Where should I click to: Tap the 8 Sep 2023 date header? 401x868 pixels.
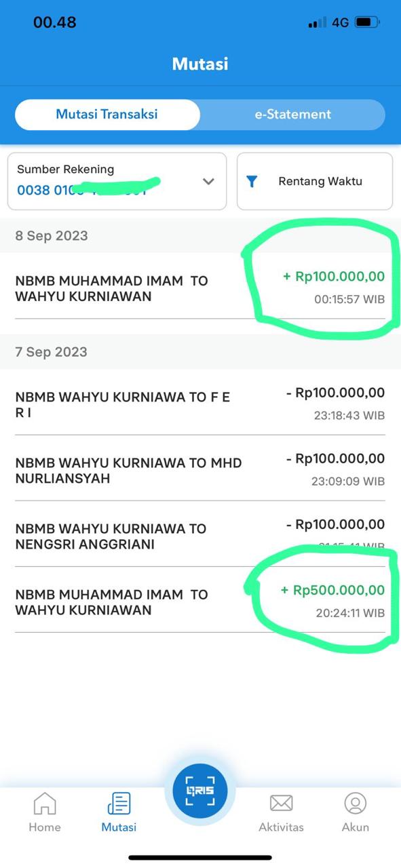pos(52,235)
